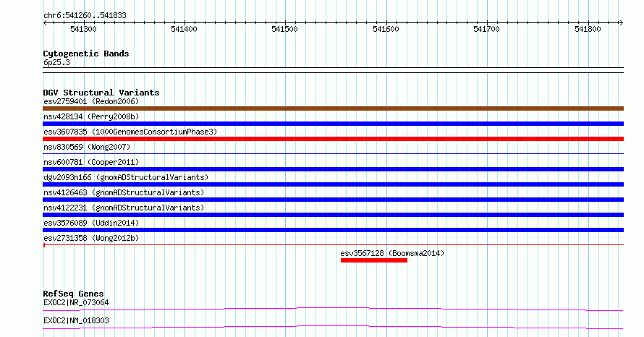Open nsv4122231 (gnomADStructuralVariants) label
This screenshot has width=644, height=337.
(124, 208)
